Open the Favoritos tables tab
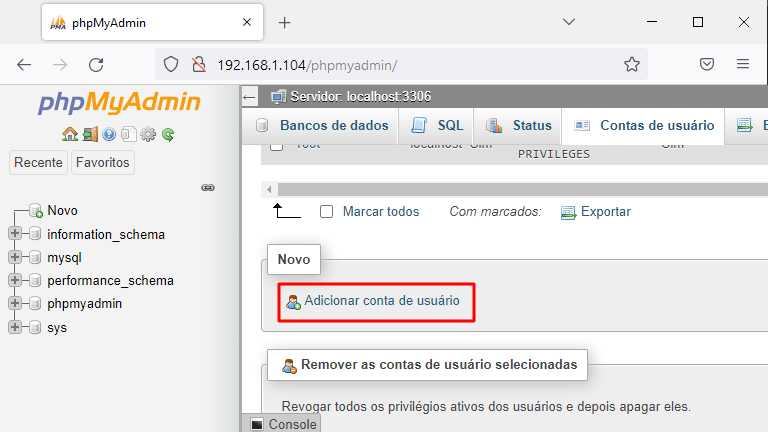This screenshot has width=768, height=432. pyautogui.click(x=102, y=163)
